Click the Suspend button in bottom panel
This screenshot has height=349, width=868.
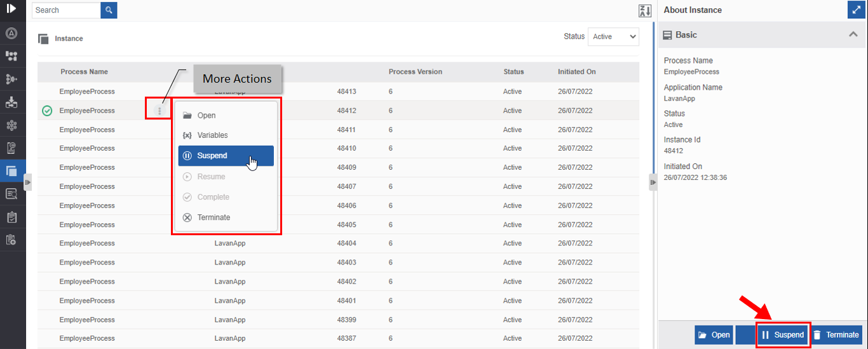point(783,335)
